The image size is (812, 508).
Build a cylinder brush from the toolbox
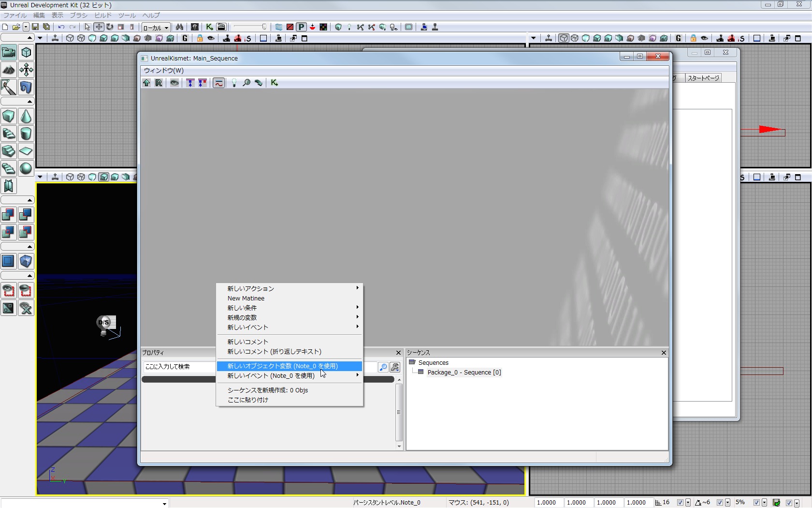tap(26, 134)
